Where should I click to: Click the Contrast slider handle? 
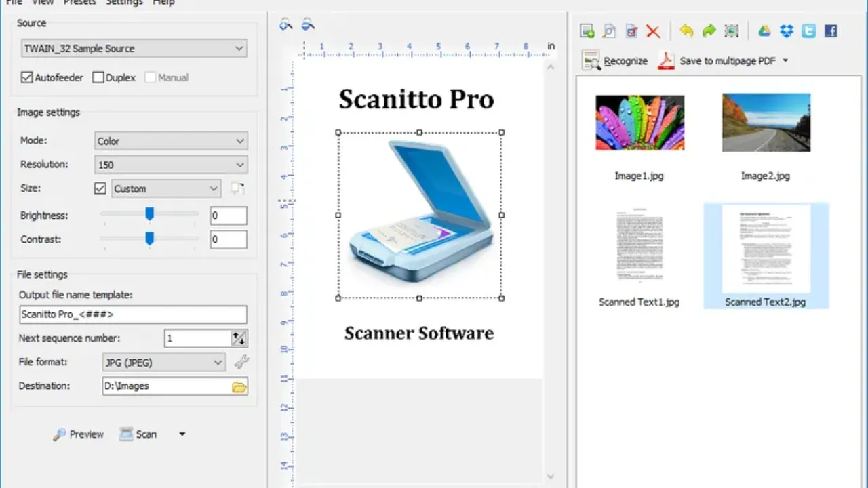coord(150,238)
